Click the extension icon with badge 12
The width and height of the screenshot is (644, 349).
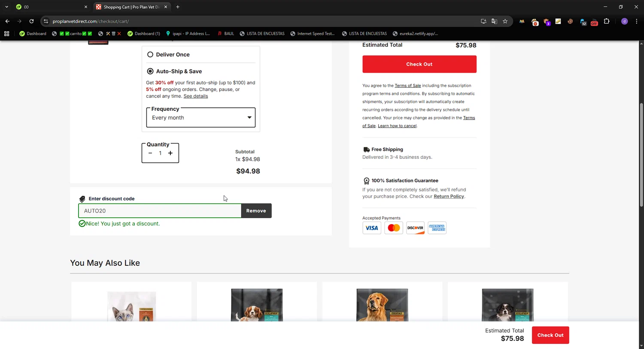(x=583, y=21)
